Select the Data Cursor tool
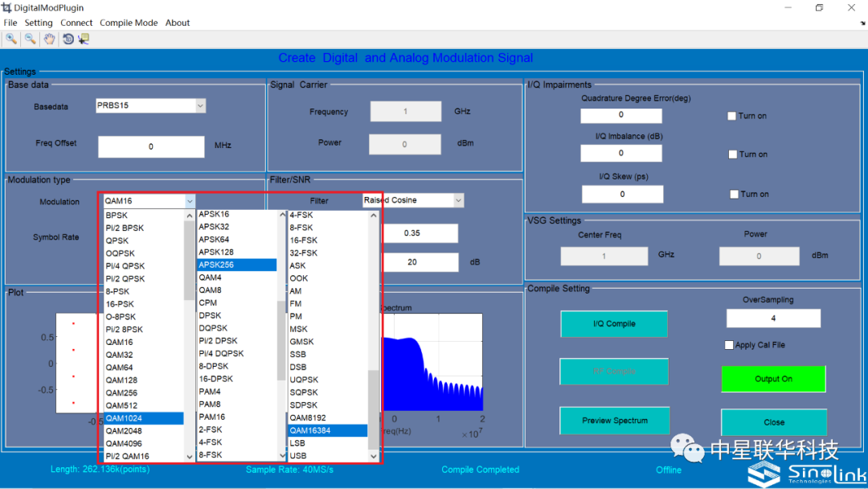868x489 pixels. [84, 39]
